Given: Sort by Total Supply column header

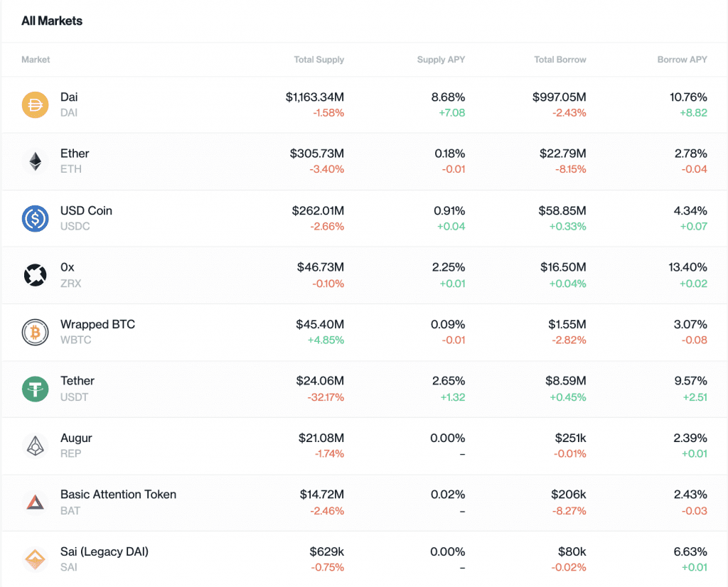Looking at the screenshot, I should click(x=318, y=60).
